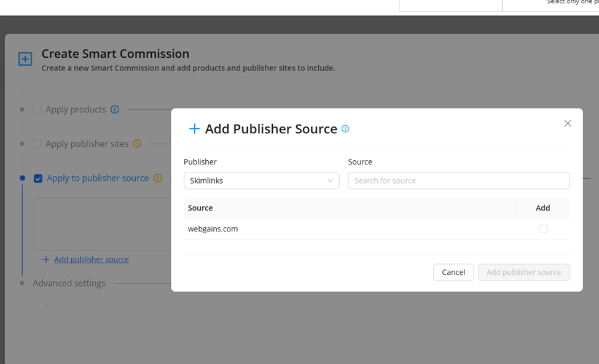Click the greyed Add publisher source dialog button
599x364 pixels.
click(x=523, y=272)
